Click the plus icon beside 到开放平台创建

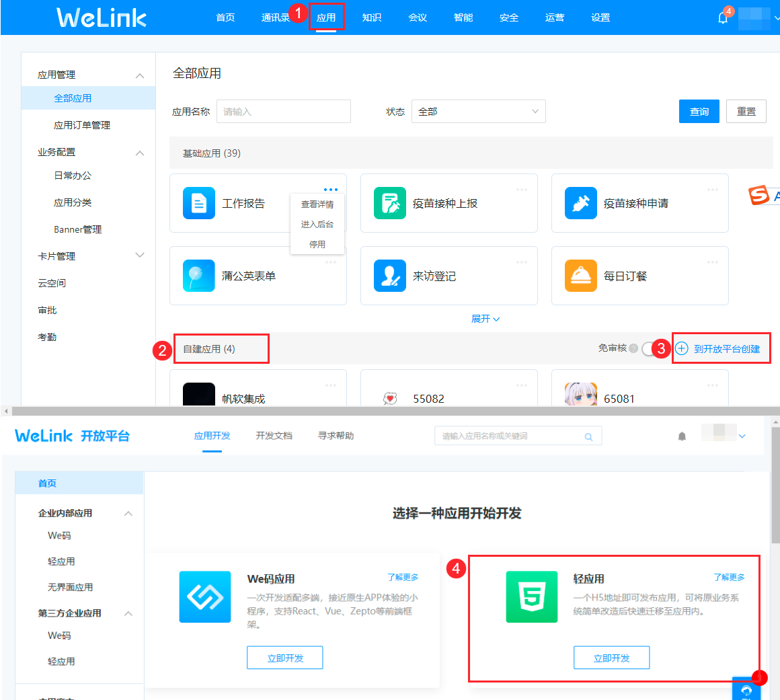tap(682, 348)
